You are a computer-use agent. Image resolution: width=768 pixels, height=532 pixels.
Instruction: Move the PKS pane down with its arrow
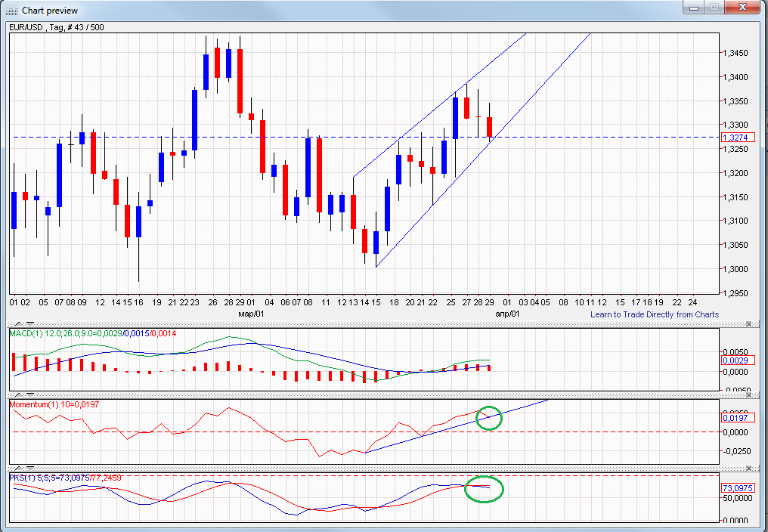point(30,469)
